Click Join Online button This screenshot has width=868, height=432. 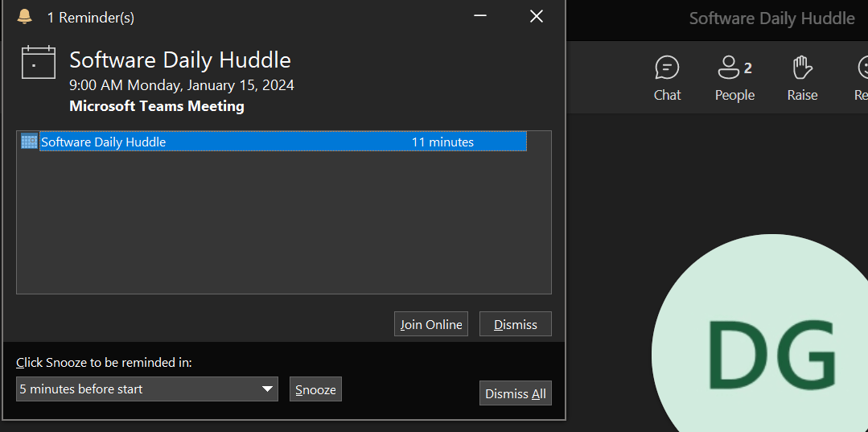[x=430, y=324]
